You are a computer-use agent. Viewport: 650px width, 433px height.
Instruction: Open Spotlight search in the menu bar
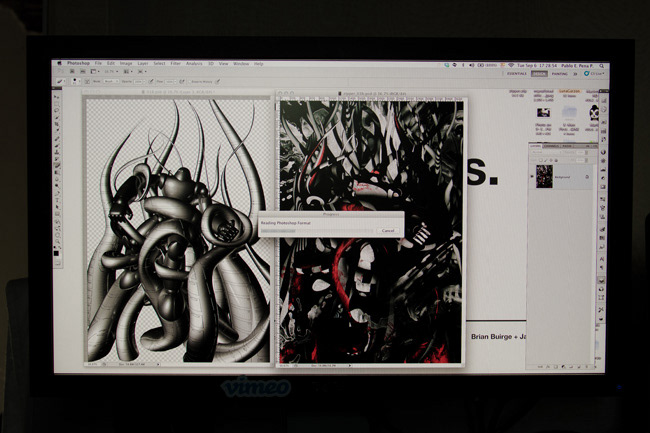click(601, 65)
